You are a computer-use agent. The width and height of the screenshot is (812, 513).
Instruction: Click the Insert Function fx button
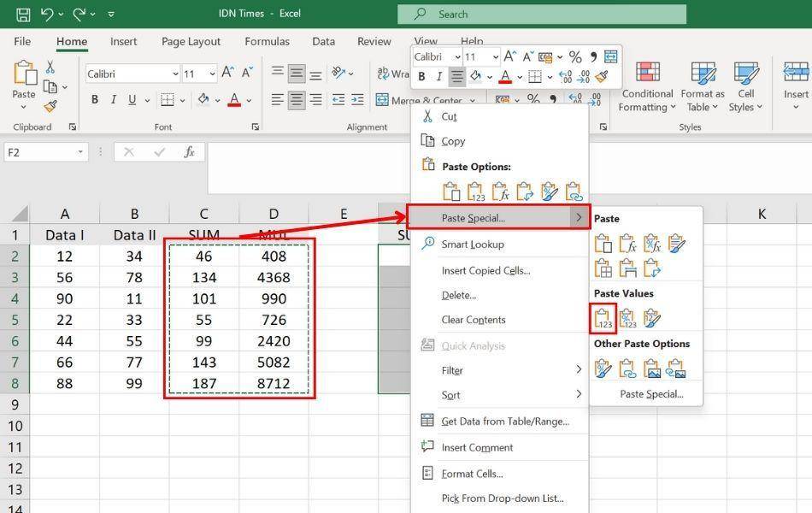tap(190, 152)
